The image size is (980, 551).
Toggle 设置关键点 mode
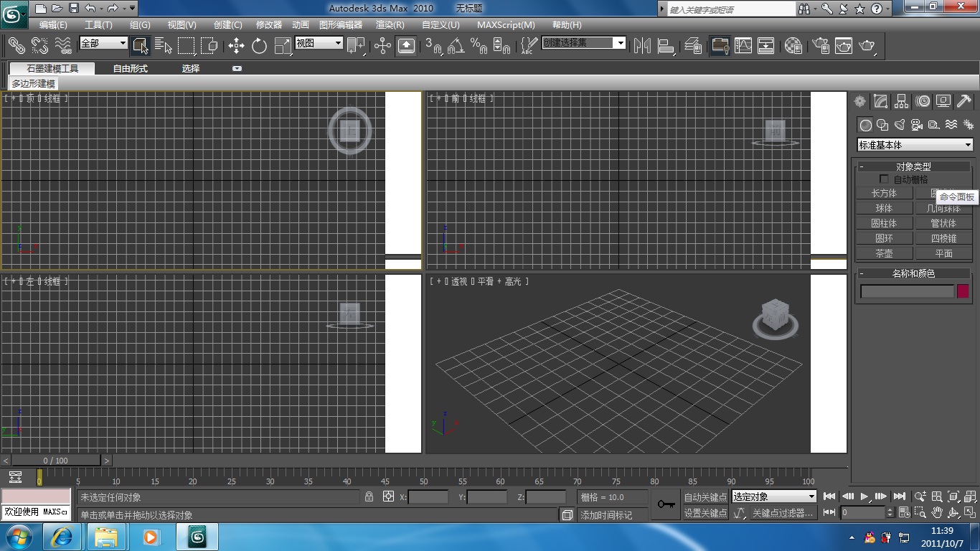click(x=705, y=512)
